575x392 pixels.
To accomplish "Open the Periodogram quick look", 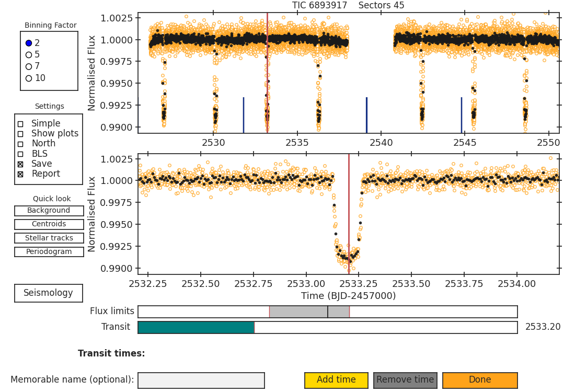I will [49, 251].
